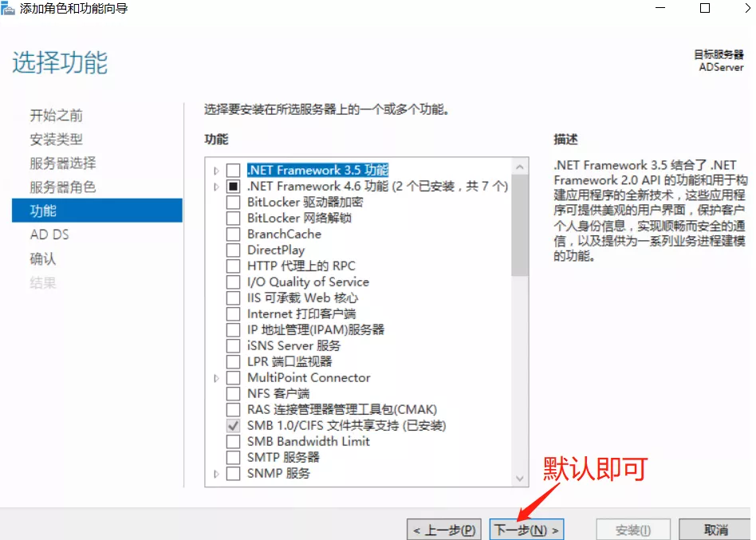The image size is (756, 540).
Task: Expand the SNMP 服务 tree node
Action: click(216, 474)
